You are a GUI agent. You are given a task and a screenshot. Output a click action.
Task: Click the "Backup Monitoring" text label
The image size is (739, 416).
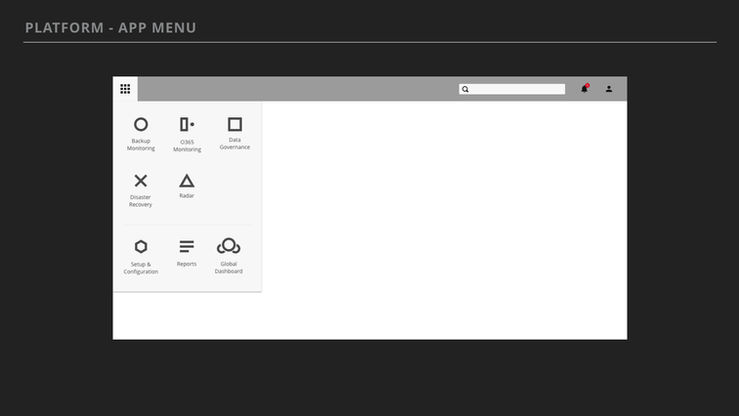pos(140,145)
